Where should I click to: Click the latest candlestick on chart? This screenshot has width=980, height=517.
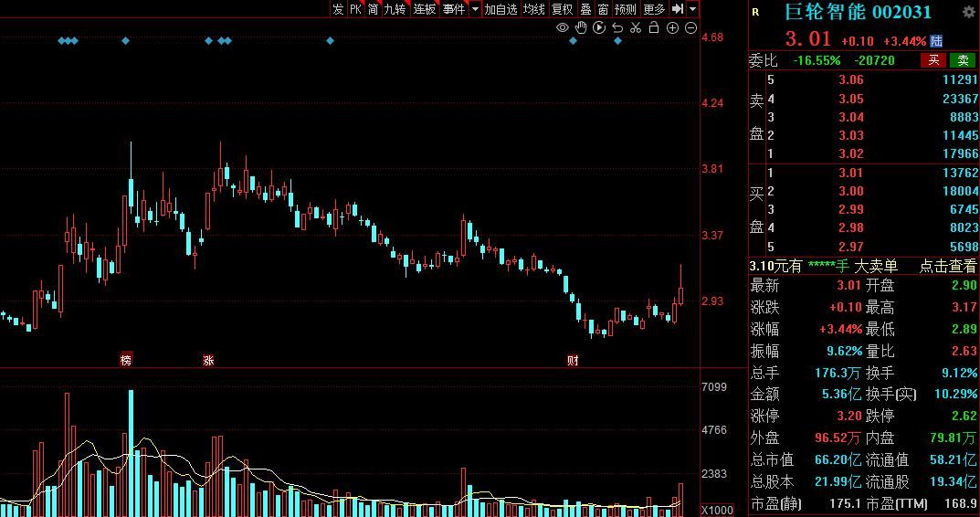[680, 296]
